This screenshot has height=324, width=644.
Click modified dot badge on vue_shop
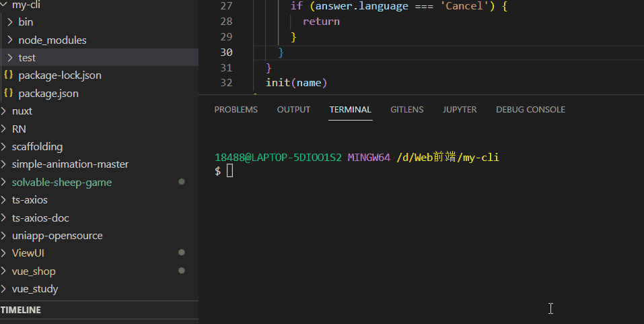coord(182,270)
